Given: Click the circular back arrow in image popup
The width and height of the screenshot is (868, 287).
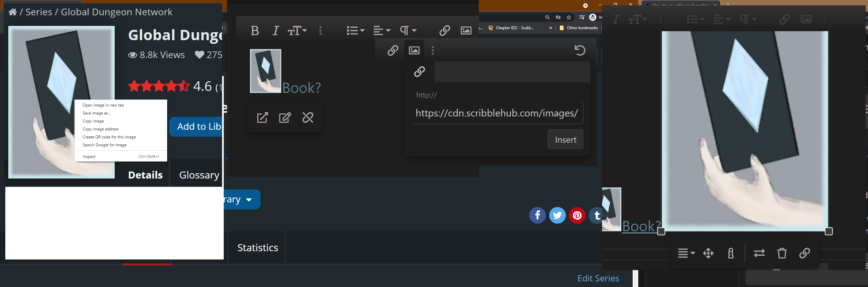Looking at the screenshot, I should pos(579,50).
